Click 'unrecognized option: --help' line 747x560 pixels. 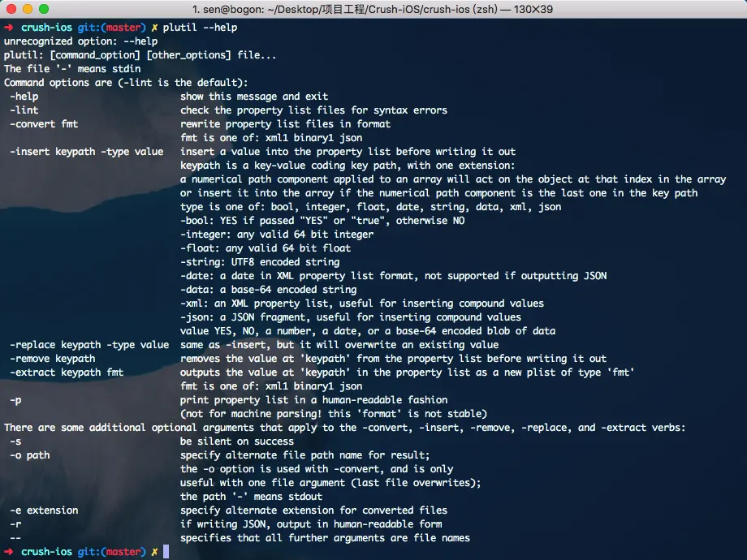click(80, 41)
